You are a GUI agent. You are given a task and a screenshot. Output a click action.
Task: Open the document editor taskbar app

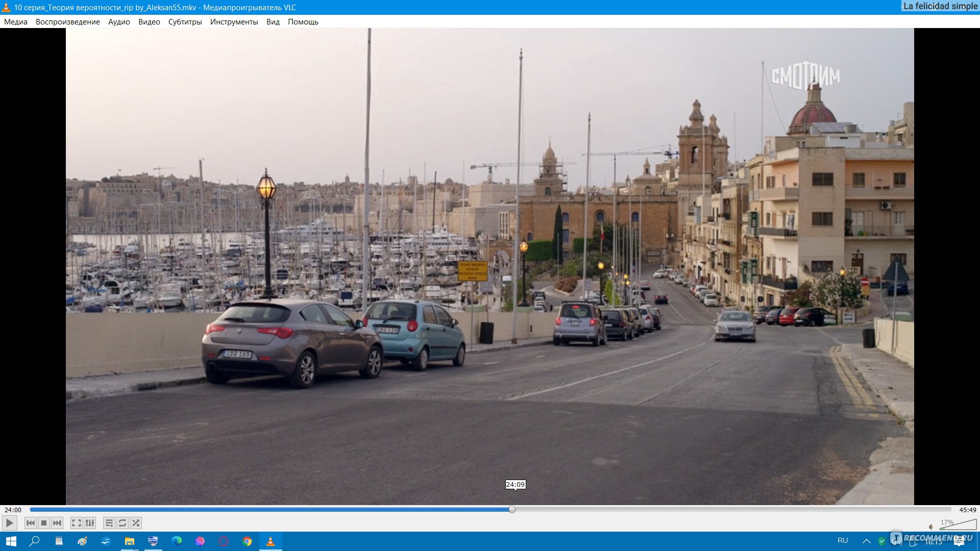coord(59,541)
